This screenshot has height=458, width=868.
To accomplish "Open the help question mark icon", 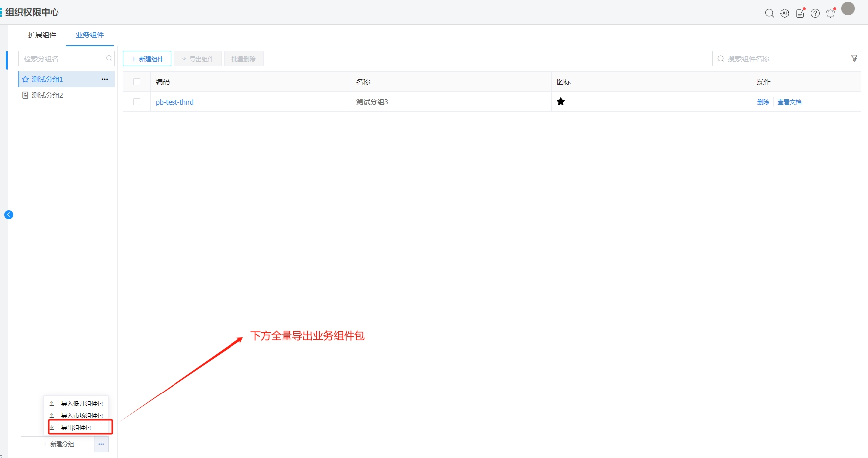I will pyautogui.click(x=815, y=13).
